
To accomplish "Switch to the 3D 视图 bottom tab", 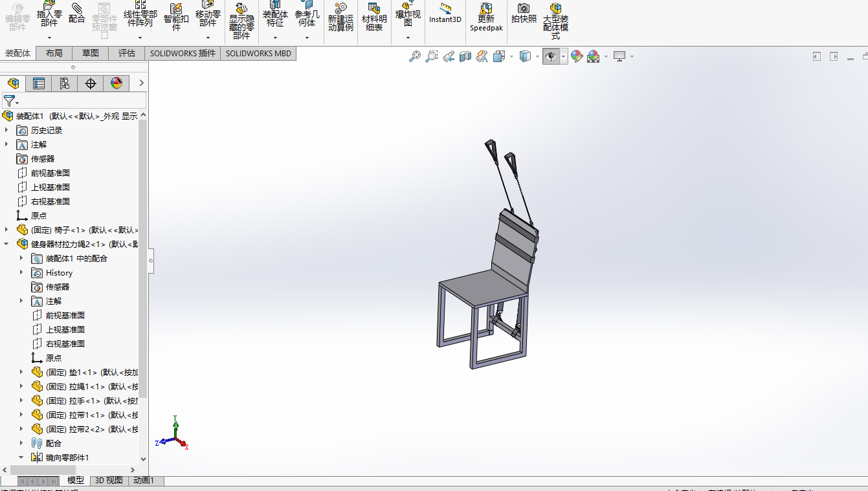I will tap(109, 481).
